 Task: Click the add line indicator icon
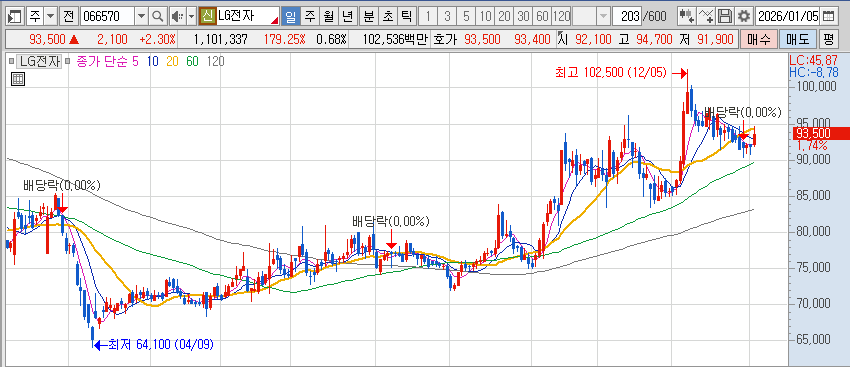[705, 17]
